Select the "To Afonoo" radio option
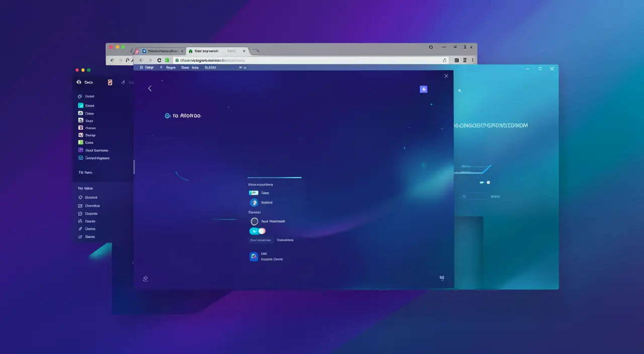The image size is (644, 354). click(x=183, y=116)
